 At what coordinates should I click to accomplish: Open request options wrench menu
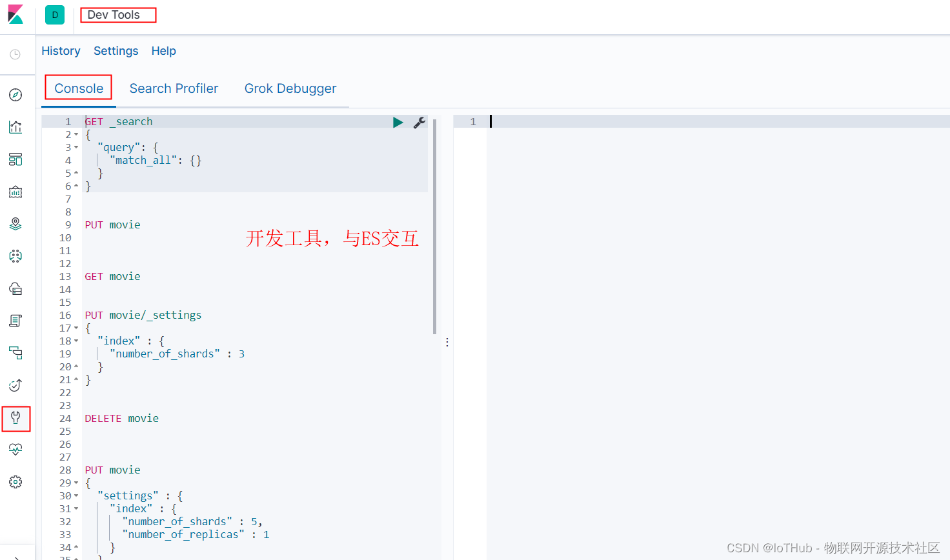419,123
